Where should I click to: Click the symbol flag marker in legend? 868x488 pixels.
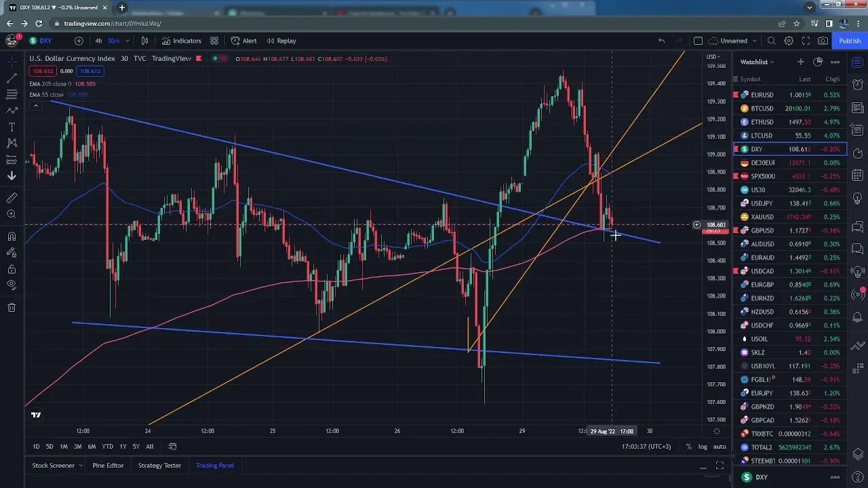pos(199,58)
